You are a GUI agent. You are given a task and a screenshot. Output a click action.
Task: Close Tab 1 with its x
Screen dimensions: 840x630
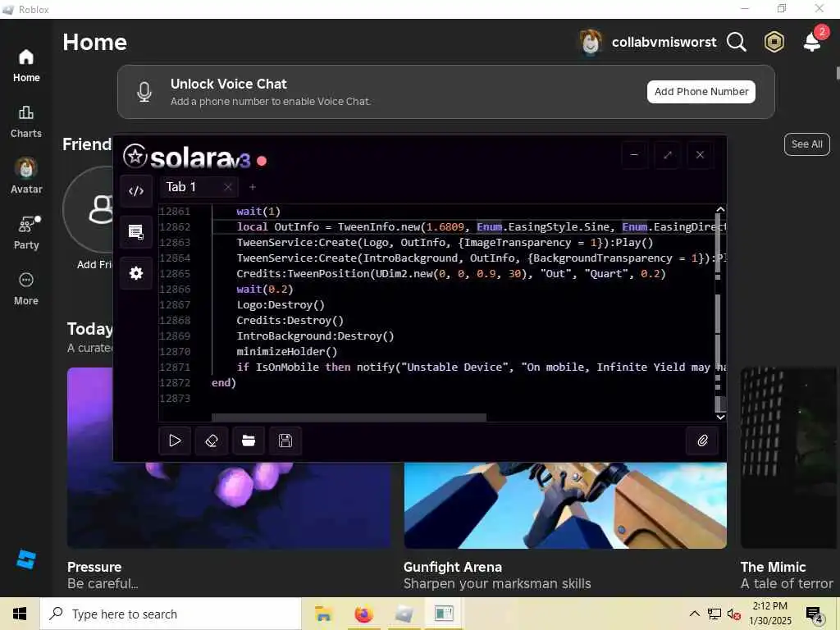click(228, 187)
